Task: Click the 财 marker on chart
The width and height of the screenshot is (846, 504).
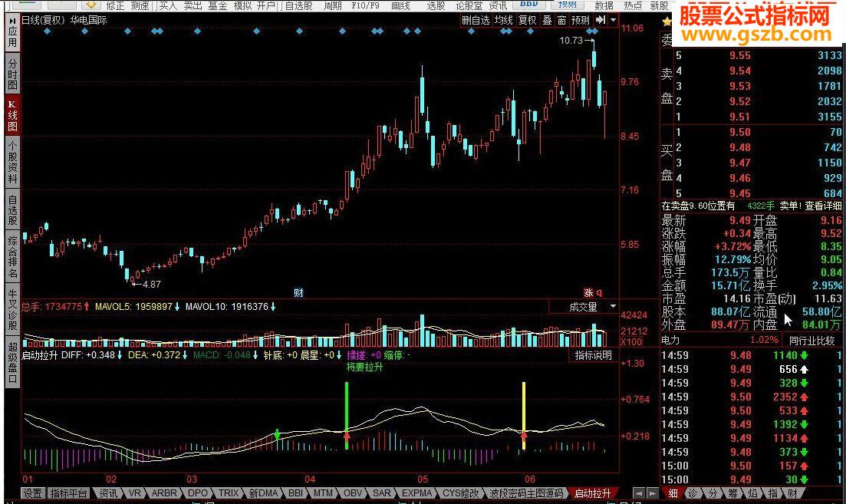Action: (298, 292)
